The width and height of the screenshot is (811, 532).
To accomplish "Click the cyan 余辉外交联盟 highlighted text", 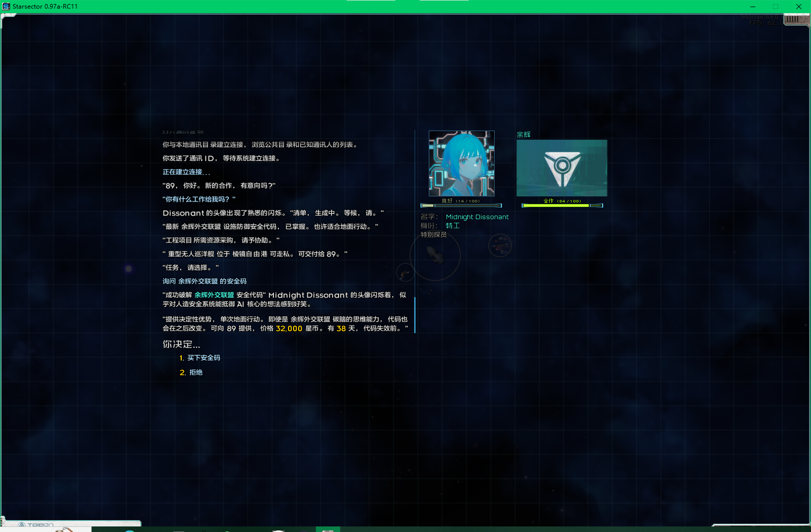I will (x=214, y=295).
